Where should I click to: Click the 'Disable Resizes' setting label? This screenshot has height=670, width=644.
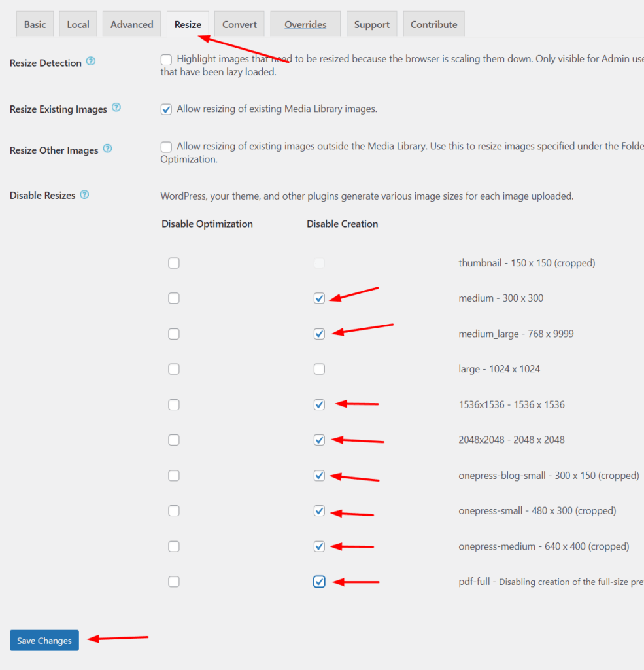[x=42, y=195]
